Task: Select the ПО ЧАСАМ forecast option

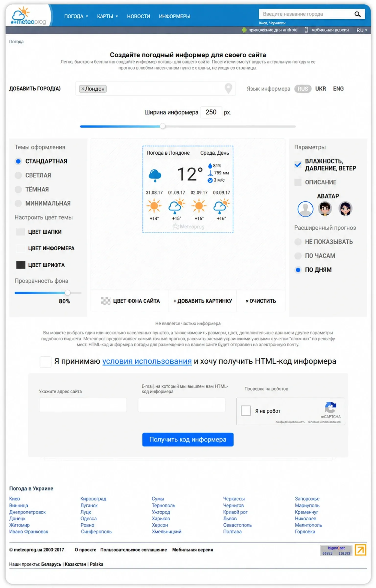Action: pyautogui.click(x=298, y=256)
